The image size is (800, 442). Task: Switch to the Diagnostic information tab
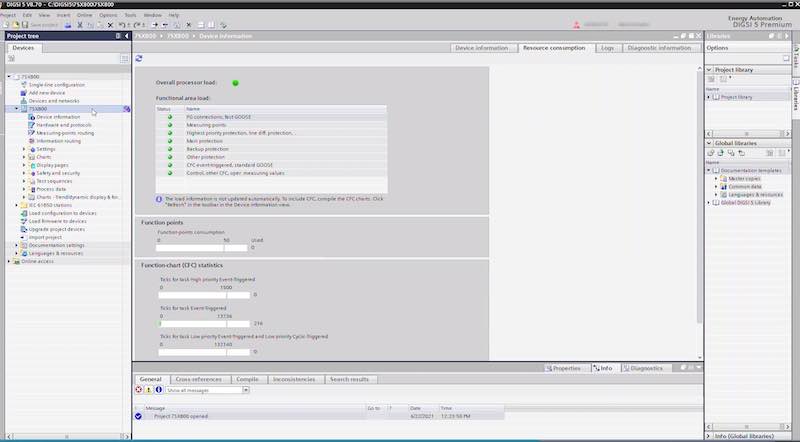pyautogui.click(x=659, y=48)
